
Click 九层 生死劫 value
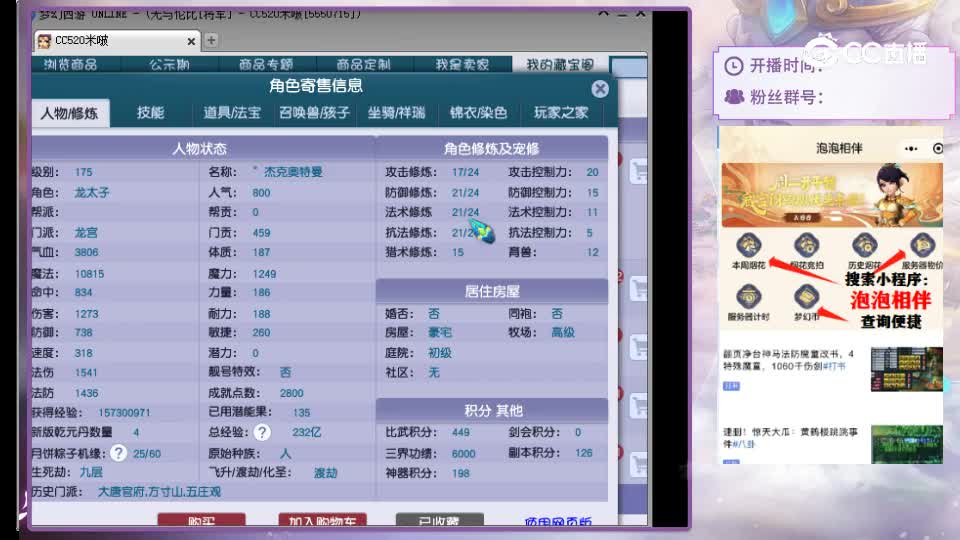click(91, 472)
